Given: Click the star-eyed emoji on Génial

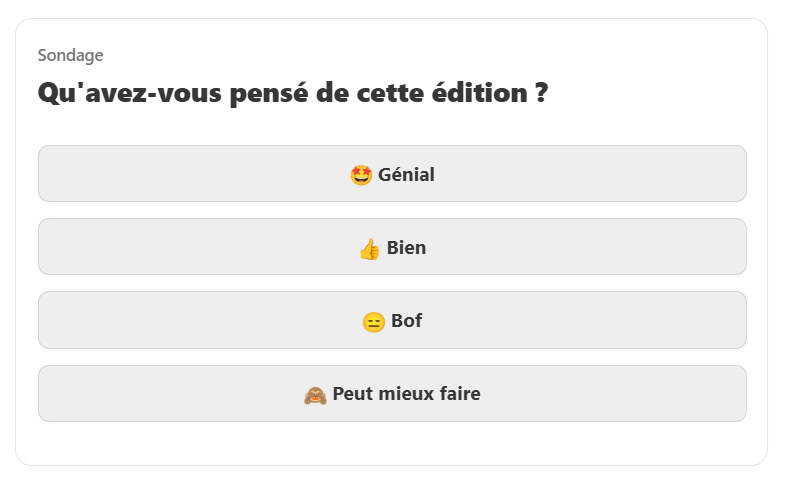Looking at the screenshot, I should click(361, 175).
